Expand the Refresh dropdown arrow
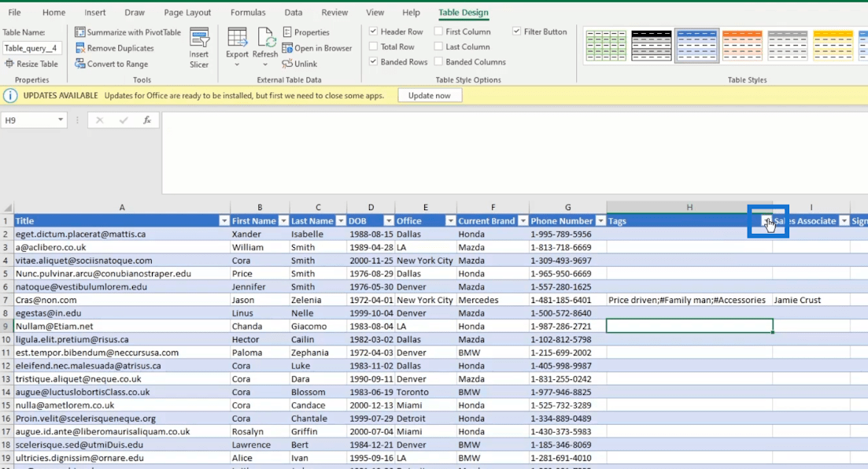 265,65
